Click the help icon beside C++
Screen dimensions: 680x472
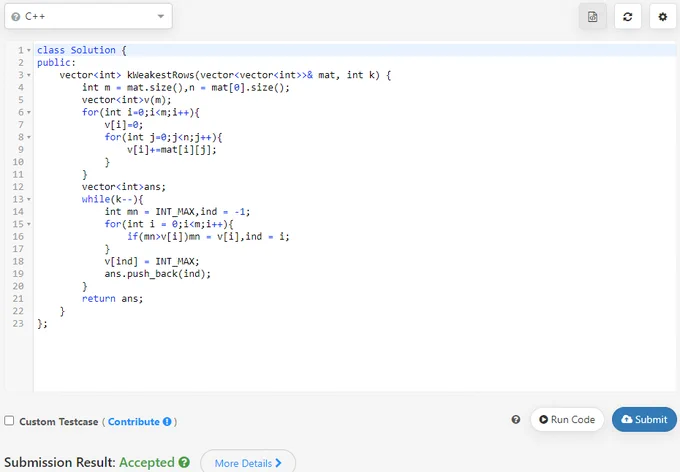pyautogui.click(x=16, y=17)
